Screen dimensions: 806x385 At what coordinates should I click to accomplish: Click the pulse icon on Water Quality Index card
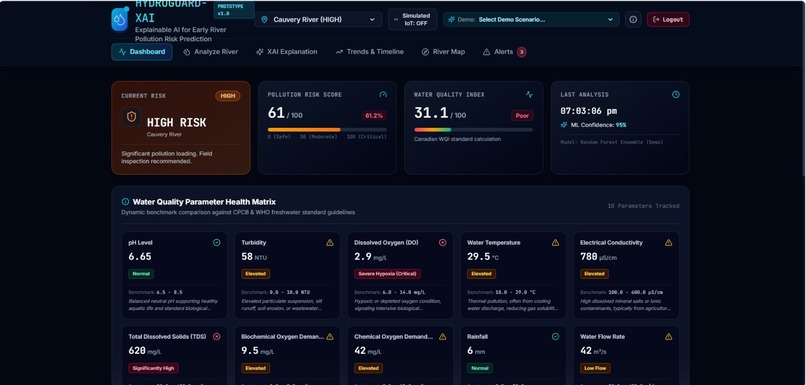tap(529, 95)
